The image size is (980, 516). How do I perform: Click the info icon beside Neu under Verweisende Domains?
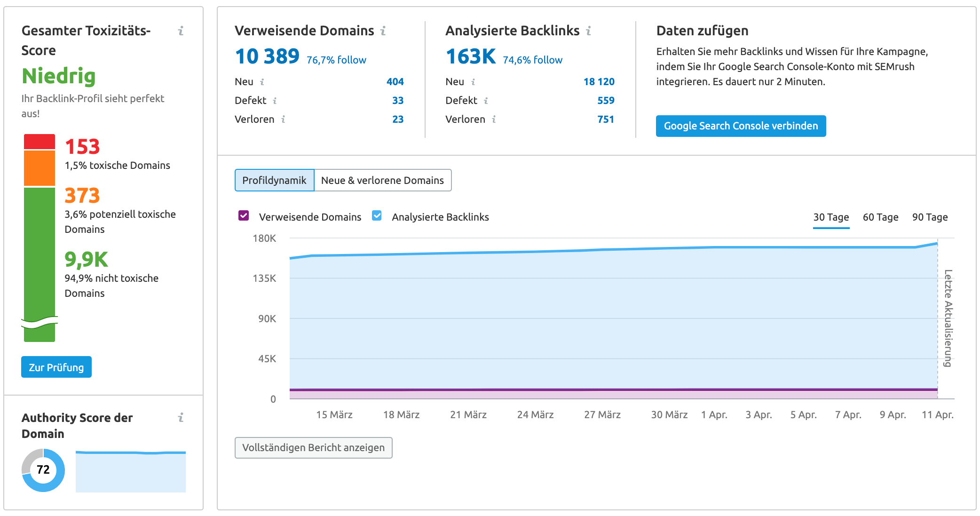coord(262,81)
